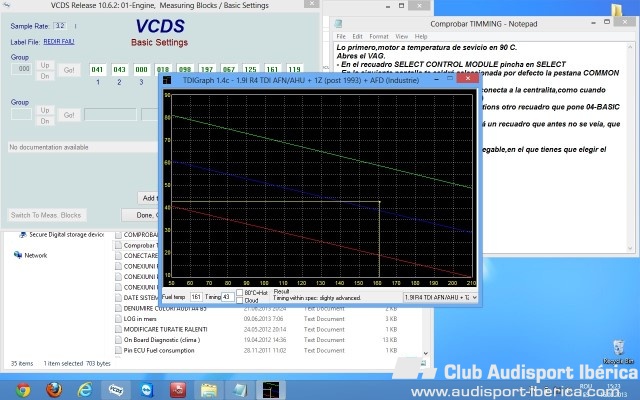This screenshot has height=400, width=640.
Task: Select the 'On Board Diagnostic (clima )' file name
Action: point(162,340)
